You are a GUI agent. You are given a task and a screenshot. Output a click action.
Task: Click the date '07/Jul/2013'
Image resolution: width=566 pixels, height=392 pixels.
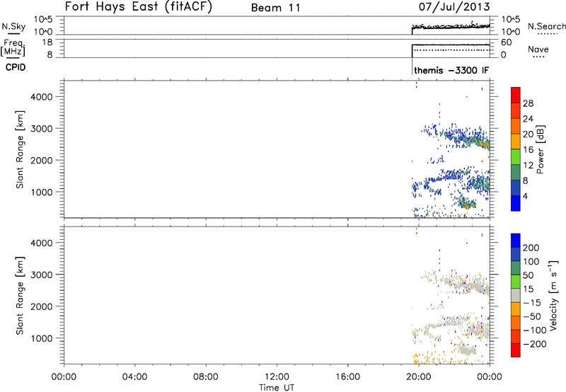point(454,7)
